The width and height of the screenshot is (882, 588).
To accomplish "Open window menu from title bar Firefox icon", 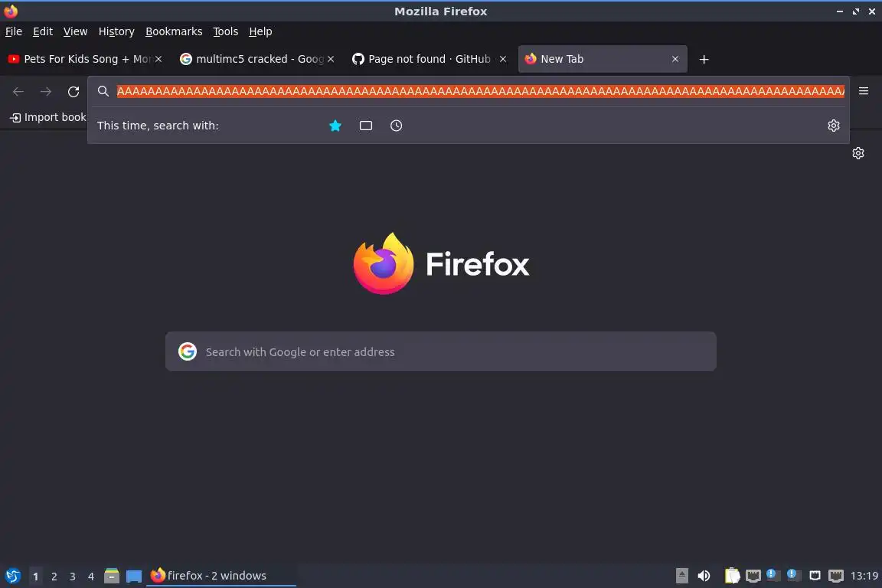I will [x=11, y=11].
